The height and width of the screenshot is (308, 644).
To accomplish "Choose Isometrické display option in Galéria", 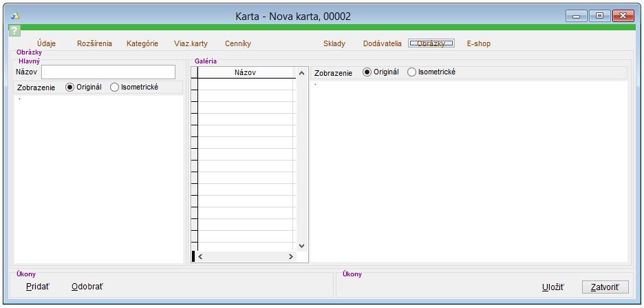I will pyautogui.click(x=412, y=72).
